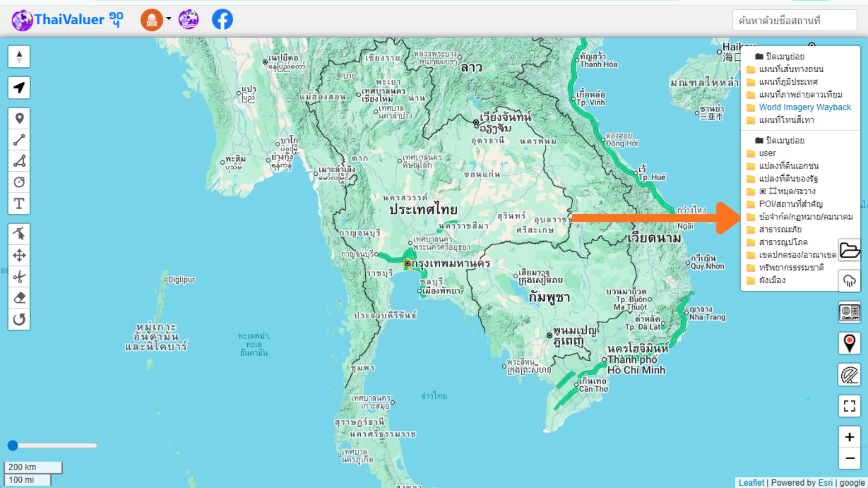The image size is (868, 488).
Task: Open dropdown arrow beside orange building icon
Action: pyautogui.click(x=169, y=19)
